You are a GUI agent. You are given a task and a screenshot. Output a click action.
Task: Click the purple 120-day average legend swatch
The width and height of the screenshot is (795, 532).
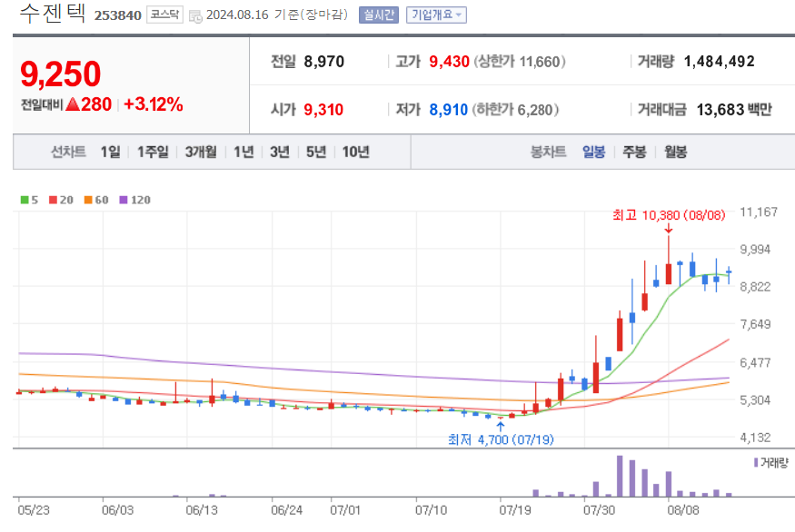(124, 200)
